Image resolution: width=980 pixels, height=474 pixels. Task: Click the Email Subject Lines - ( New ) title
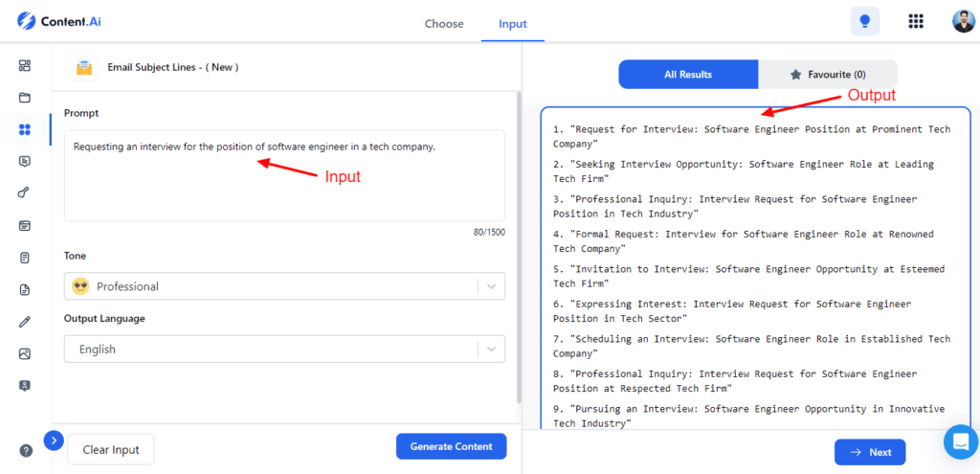point(173,67)
